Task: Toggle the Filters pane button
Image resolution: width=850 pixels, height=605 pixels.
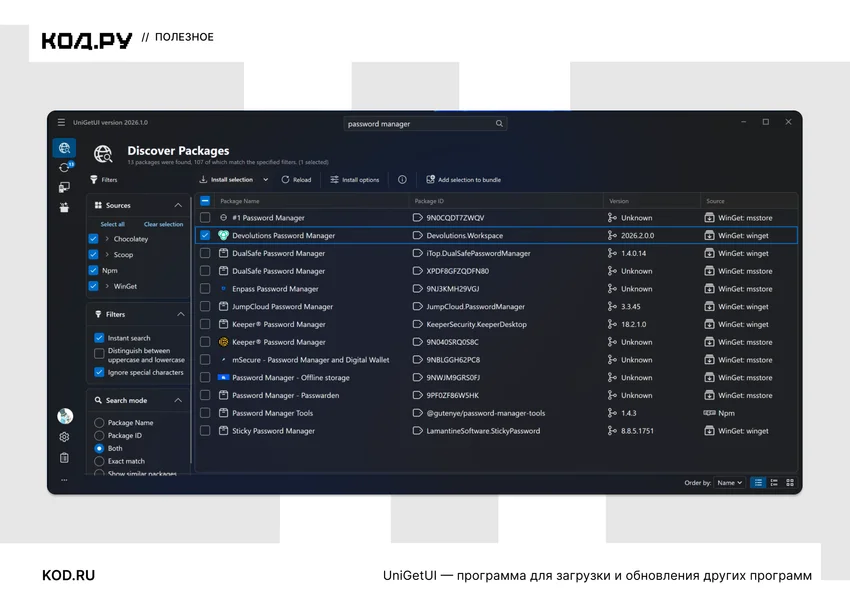Action: pyautogui.click(x=104, y=179)
